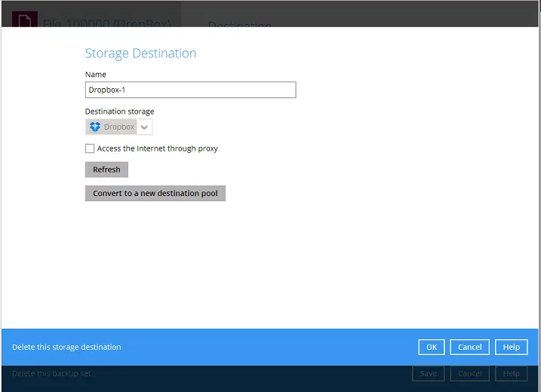Open Help from the blue dialog bar
Image resolution: width=541 pixels, height=392 pixels.
(x=511, y=347)
